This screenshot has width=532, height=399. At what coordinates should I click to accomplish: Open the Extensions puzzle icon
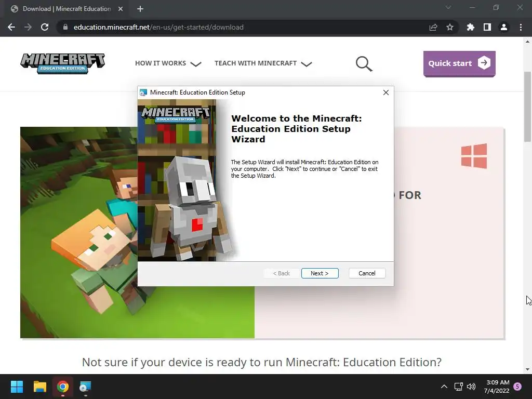pyautogui.click(x=471, y=27)
